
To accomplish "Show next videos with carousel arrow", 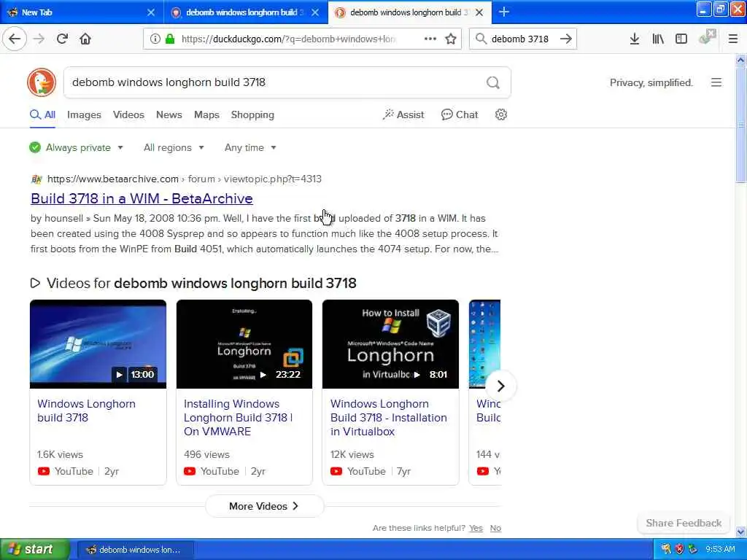I will pos(500,386).
